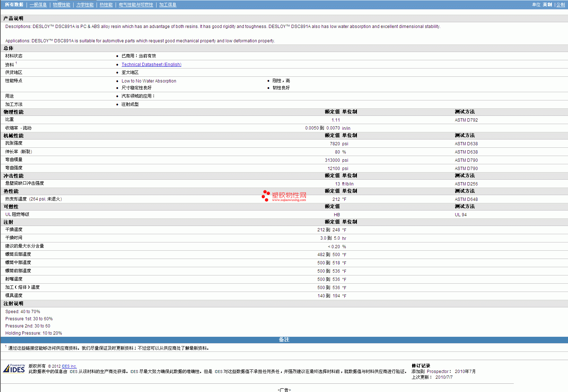Image resolution: width=568 pixels, height=392 pixels.
Task: Open the 电气性能与可燃性 tab
Action: (136, 5)
